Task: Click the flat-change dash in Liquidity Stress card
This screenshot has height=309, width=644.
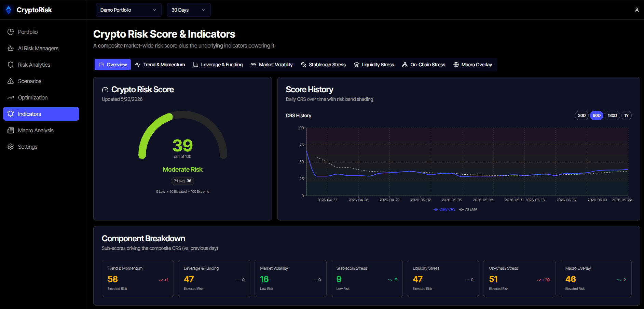Action: pyautogui.click(x=467, y=280)
